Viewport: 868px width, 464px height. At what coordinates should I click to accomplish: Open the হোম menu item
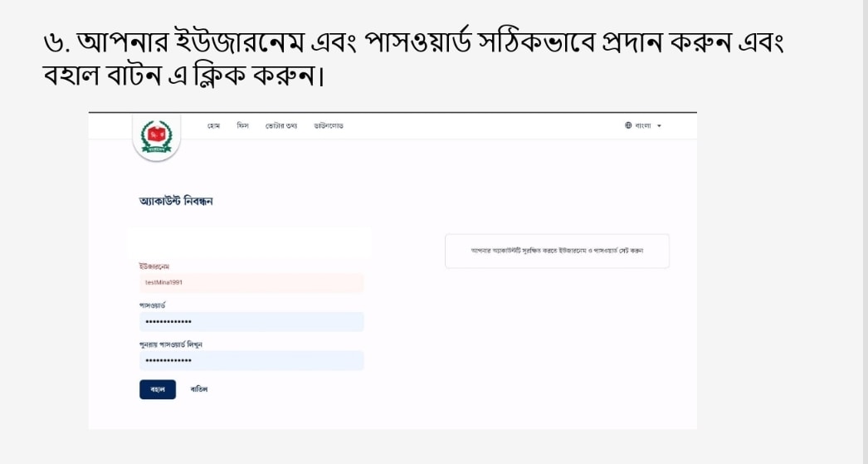tap(213, 126)
